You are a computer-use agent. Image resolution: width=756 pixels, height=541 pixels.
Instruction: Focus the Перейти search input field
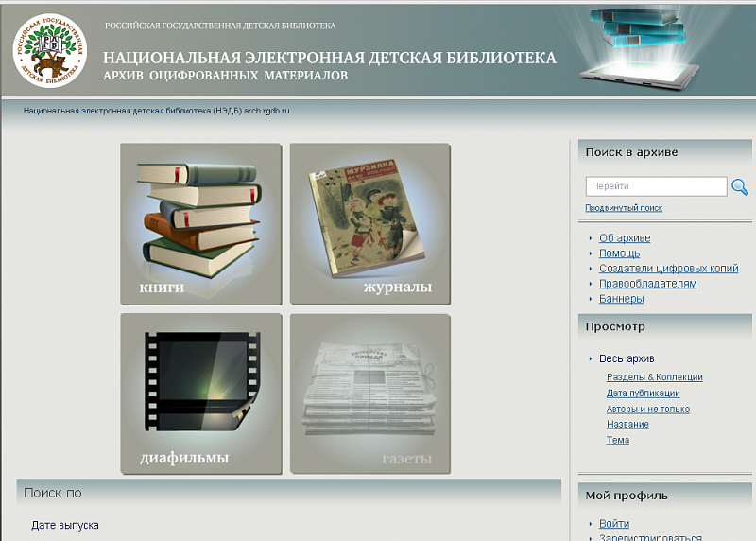click(x=656, y=186)
